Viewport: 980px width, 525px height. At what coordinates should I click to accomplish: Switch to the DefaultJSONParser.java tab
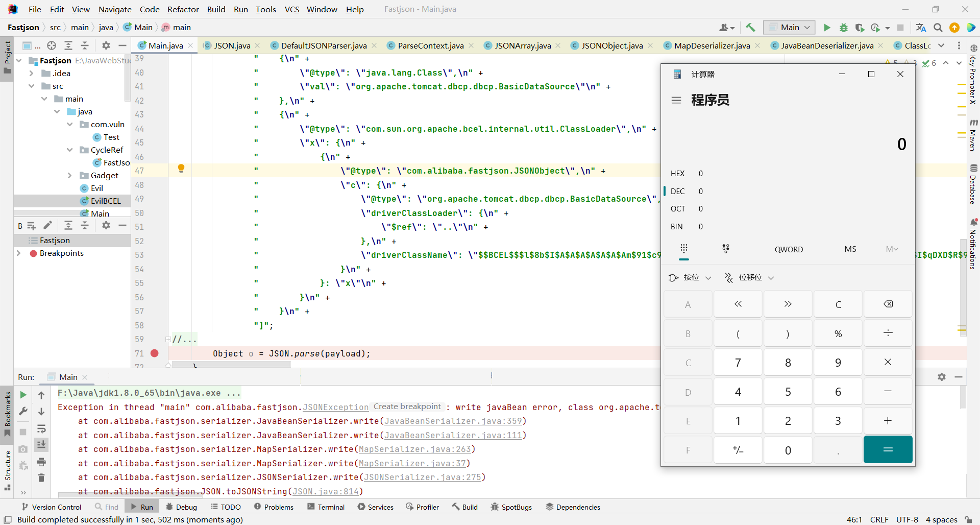(324, 45)
